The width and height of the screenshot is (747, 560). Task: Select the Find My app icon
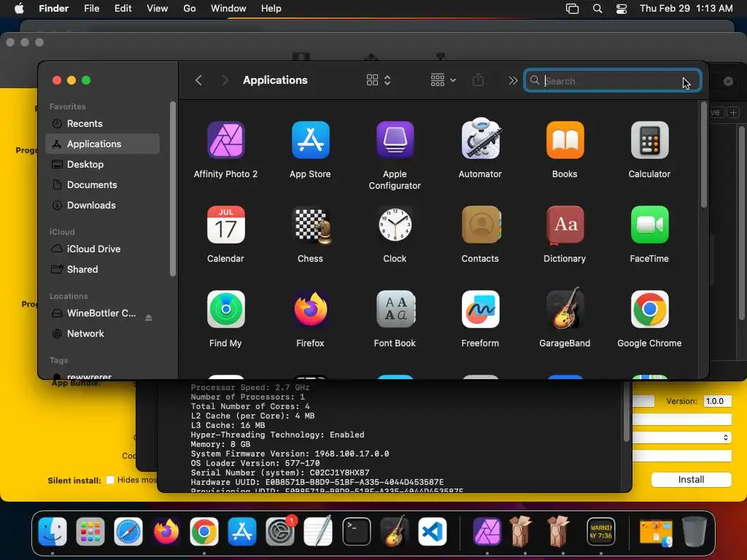[226, 309]
